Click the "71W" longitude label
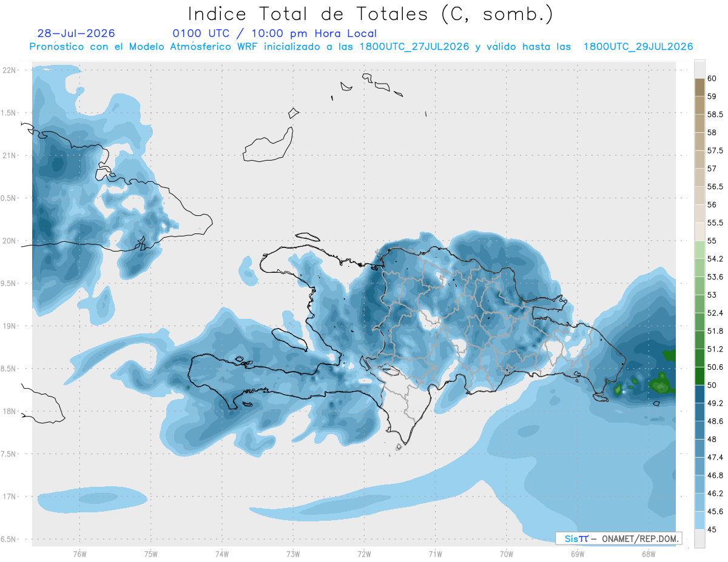This screenshot has width=728, height=562. tap(435, 554)
